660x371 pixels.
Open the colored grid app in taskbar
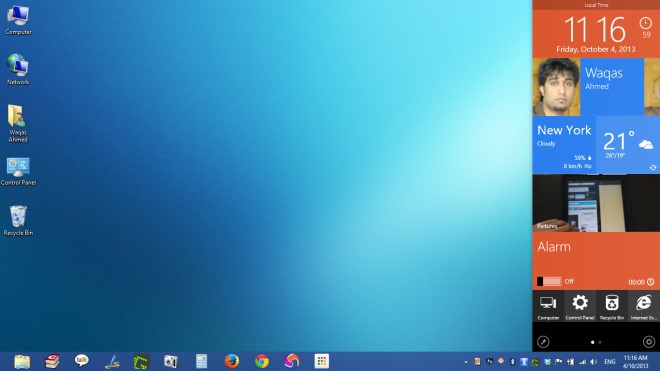pos(322,361)
